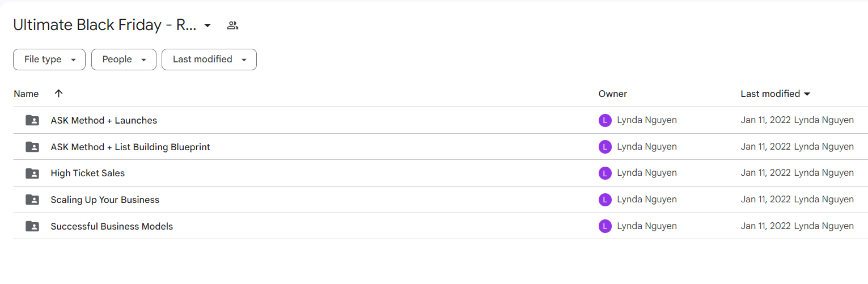This screenshot has height=284, width=868.
Task: Click the shared folder icon for ASK Method + Launches
Action: coord(32,120)
